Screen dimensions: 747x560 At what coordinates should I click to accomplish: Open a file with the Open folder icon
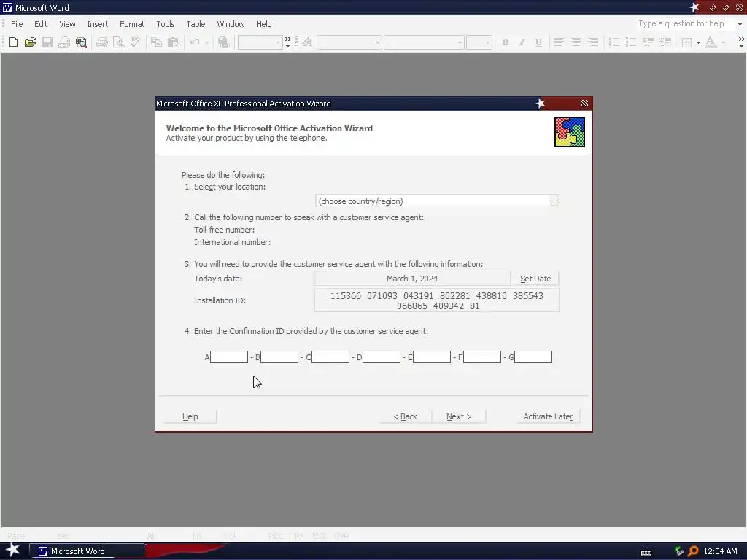pos(30,42)
